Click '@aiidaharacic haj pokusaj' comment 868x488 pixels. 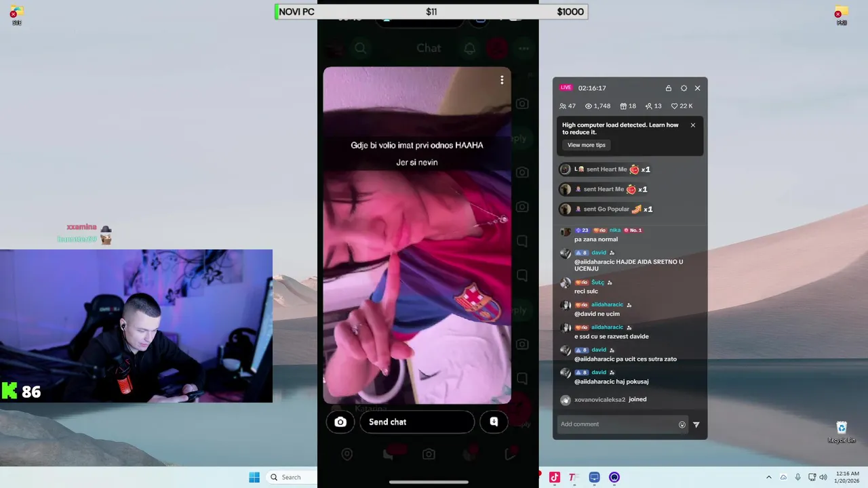[612, 382]
